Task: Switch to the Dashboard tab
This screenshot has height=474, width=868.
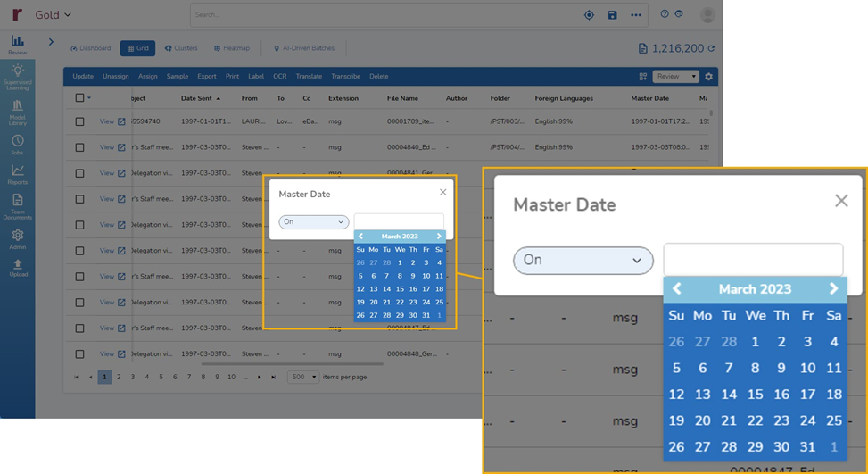Action: pos(91,48)
